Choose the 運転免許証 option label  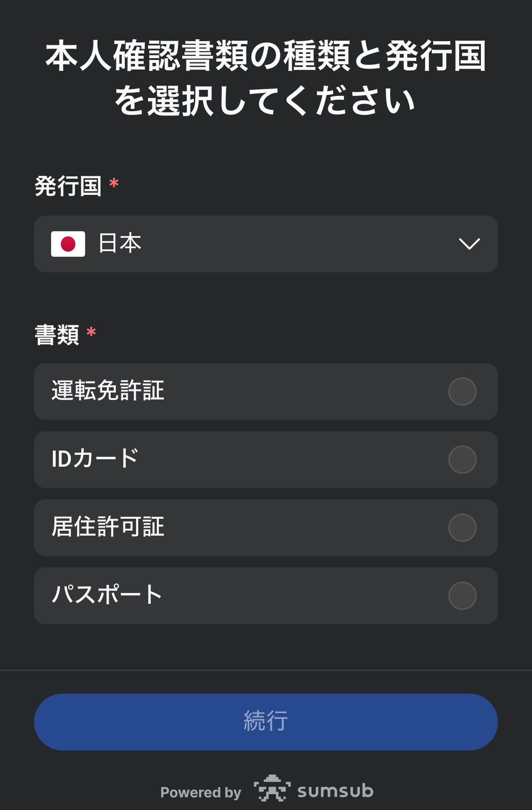tap(108, 391)
